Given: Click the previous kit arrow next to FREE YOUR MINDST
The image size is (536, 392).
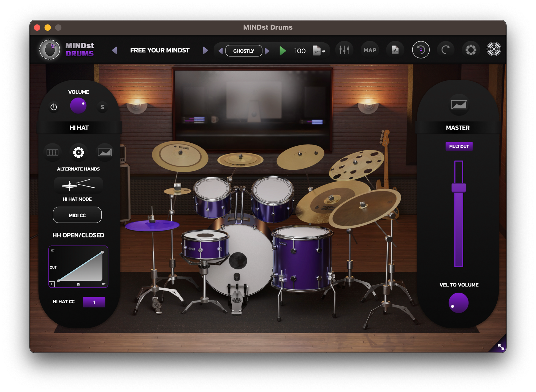Looking at the screenshot, I should pos(114,51).
